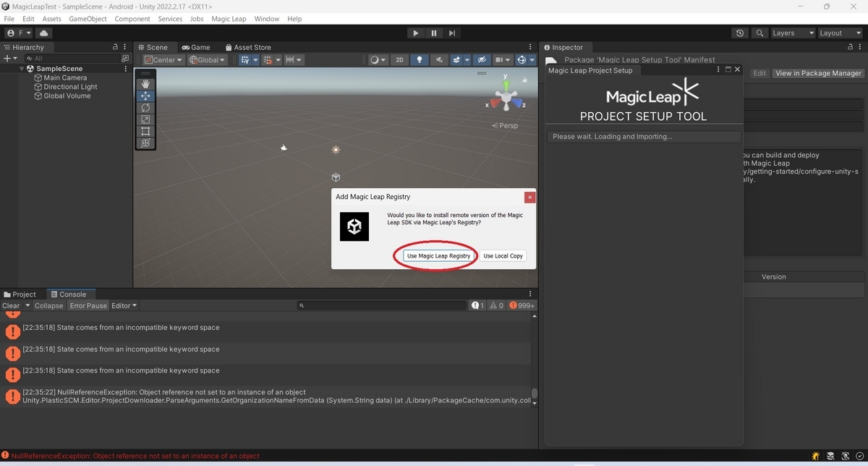Switch to the Asset Store tab
868x466 pixels.
coord(247,47)
